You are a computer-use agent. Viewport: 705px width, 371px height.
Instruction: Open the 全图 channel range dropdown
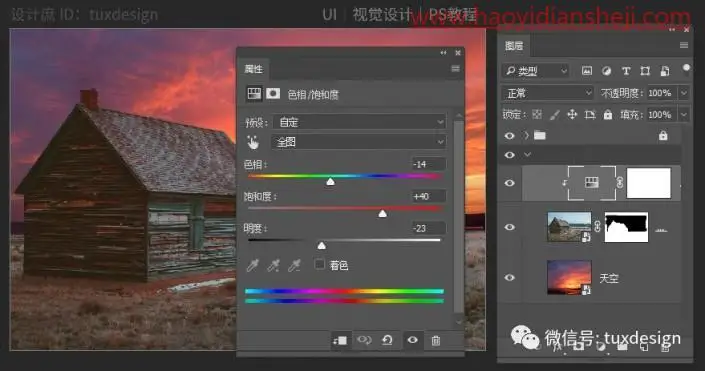pyautogui.click(x=358, y=142)
